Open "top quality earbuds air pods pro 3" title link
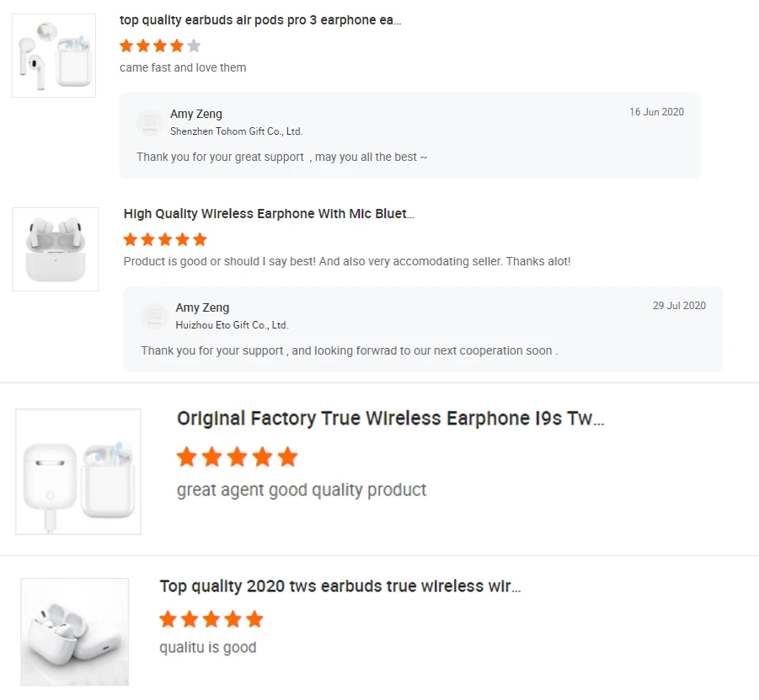 tap(260, 20)
